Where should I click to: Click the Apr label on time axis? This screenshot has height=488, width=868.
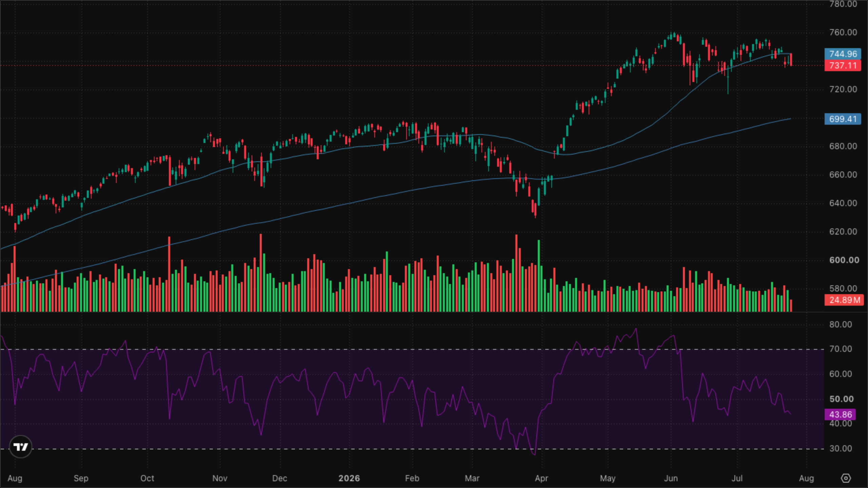coord(541,478)
